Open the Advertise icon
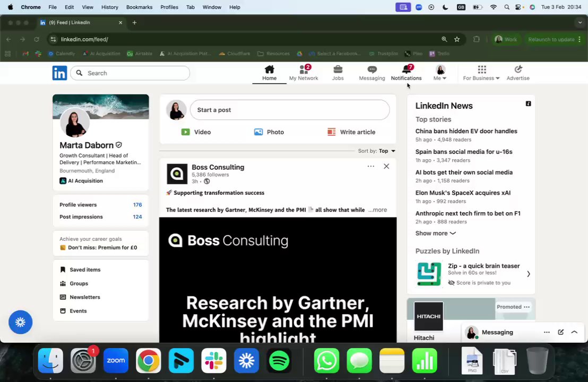 click(x=518, y=70)
